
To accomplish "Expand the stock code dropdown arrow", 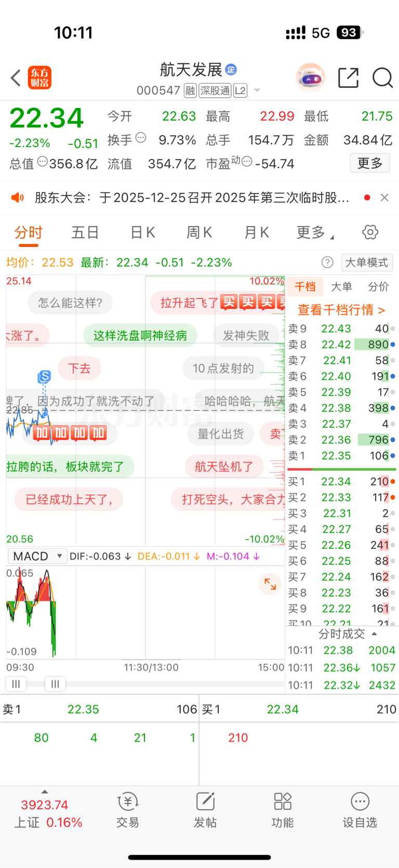I will [257, 91].
